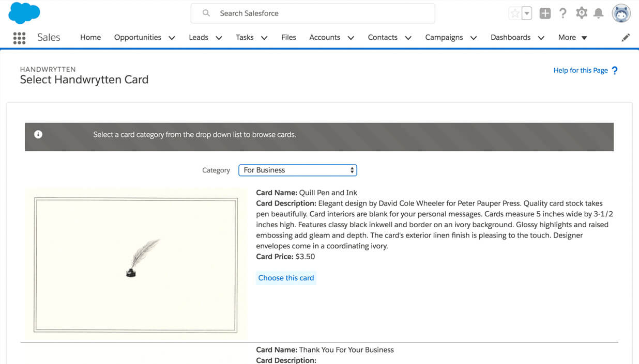Expand the Opportunities tab chevron
The height and width of the screenshot is (364, 639).
[x=172, y=38]
